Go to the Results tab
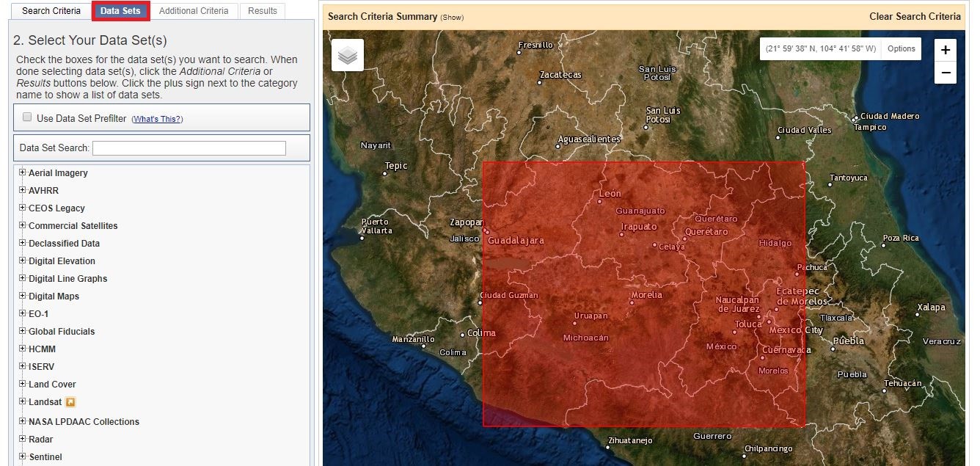This screenshot has height=466, width=980. [x=263, y=11]
